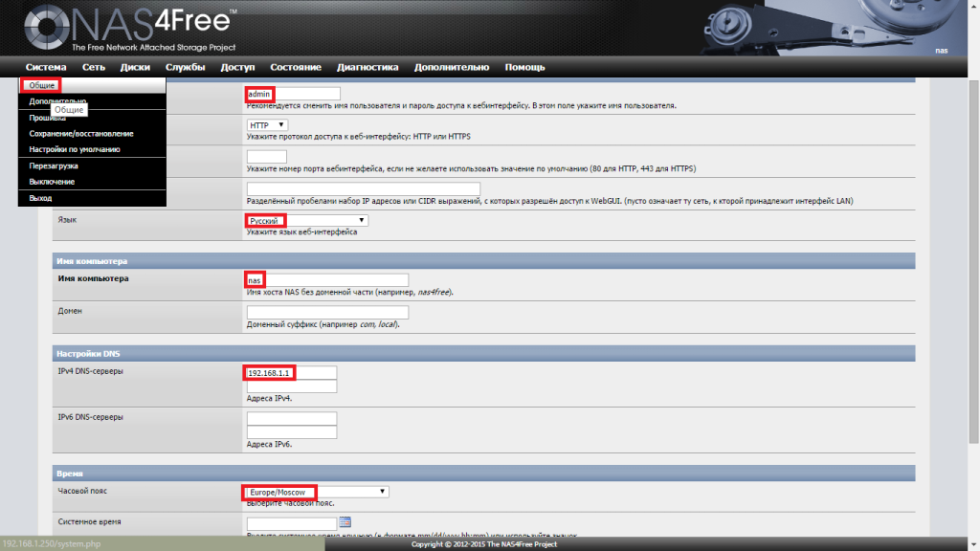This screenshot has width=980, height=551.
Task: Click the first IPv6 DNS server field
Action: [x=291, y=419]
